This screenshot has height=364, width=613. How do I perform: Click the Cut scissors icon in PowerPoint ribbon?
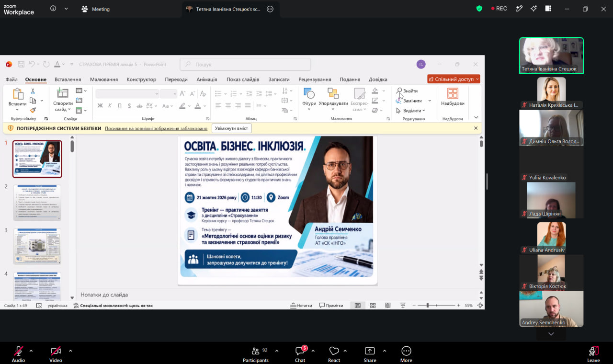tap(33, 91)
